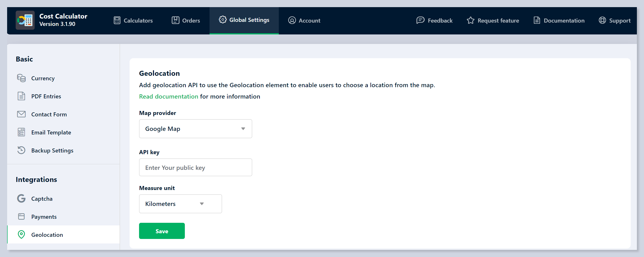Open the Measure unit Kilometers dropdown
The height and width of the screenshot is (257, 644).
(x=180, y=204)
